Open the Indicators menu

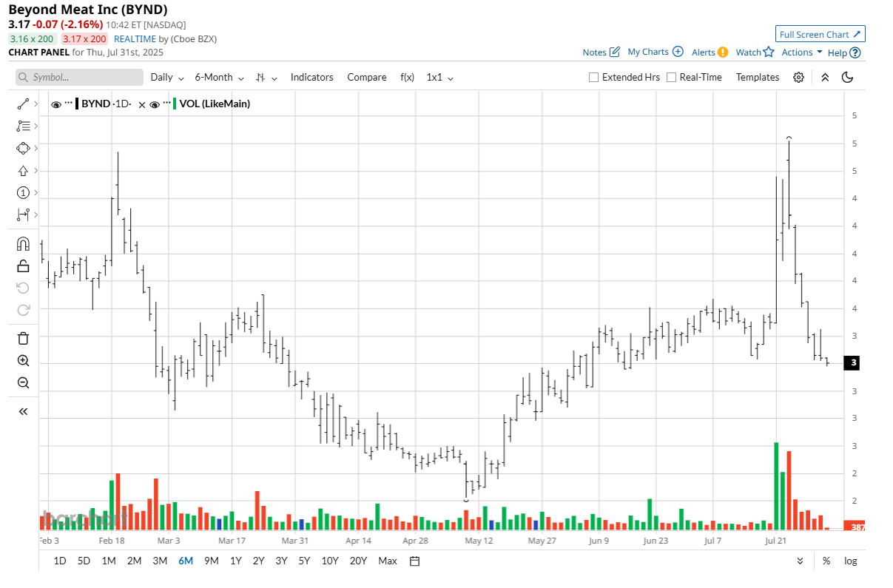tap(311, 78)
